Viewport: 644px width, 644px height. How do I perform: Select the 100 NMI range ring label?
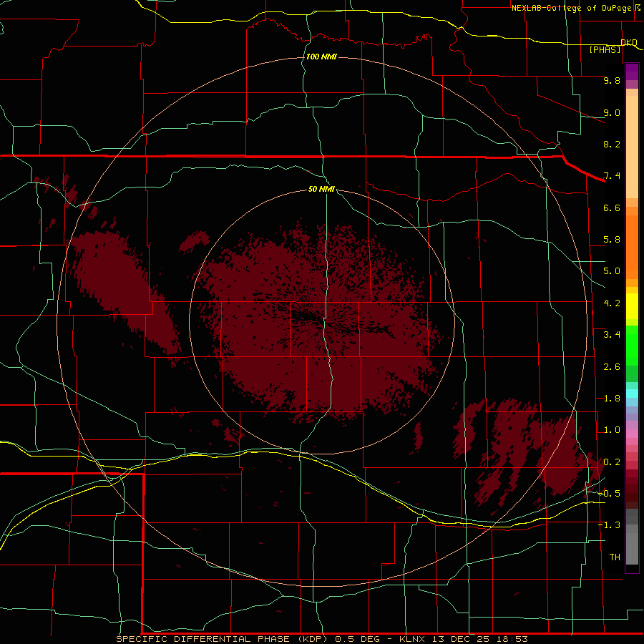(x=321, y=57)
